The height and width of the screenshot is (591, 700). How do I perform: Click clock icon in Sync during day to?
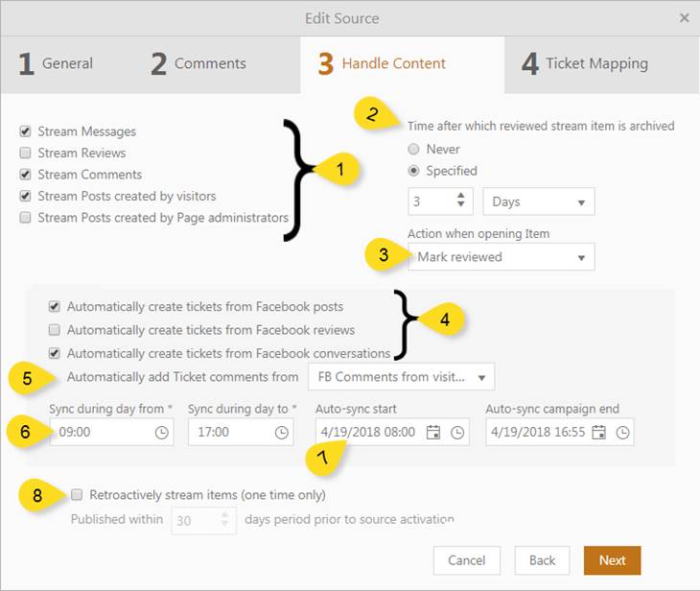tap(281, 432)
